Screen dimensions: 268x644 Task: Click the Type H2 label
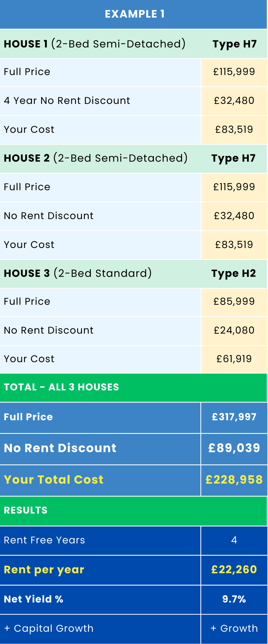(x=234, y=274)
